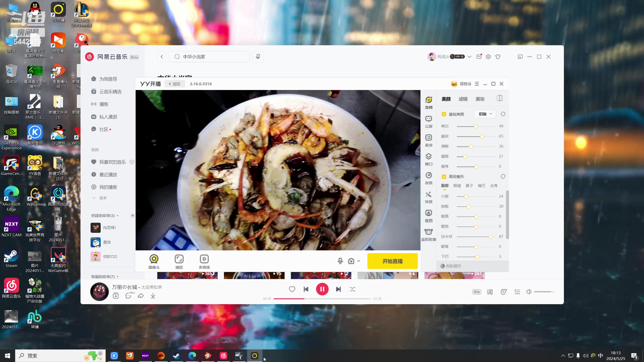This screenshot has width=644, height=362.
Task: Switch to the 滤镜 filter tab
Action: (463, 99)
